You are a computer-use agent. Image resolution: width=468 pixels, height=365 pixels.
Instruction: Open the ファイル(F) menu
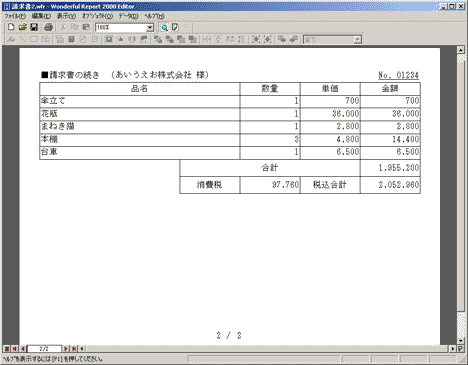(x=15, y=16)
